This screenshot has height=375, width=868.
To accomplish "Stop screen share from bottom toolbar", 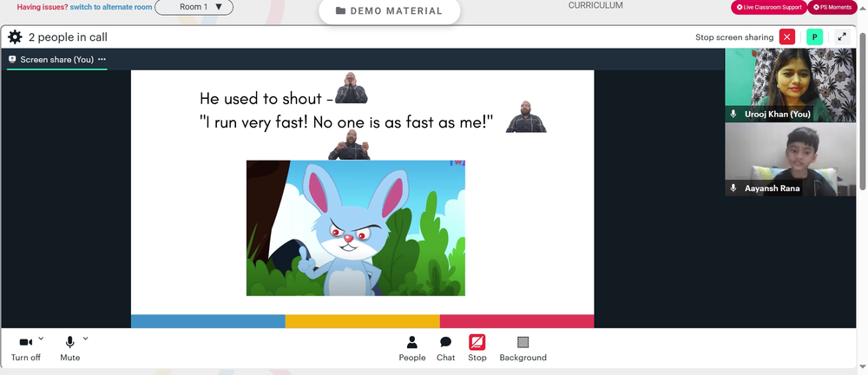I will point(477,348).
